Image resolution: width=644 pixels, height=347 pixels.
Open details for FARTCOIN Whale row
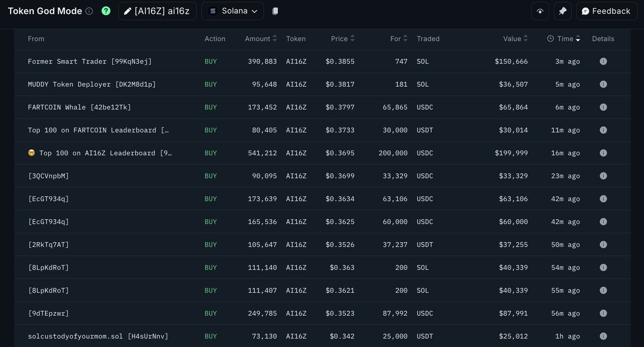pyautogui.click(x=603, y=107)
